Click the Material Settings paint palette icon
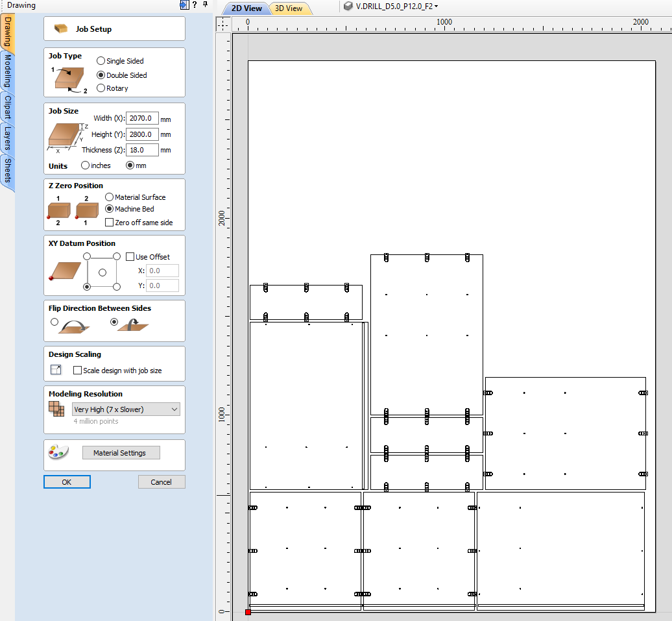The image size is (672, 621). (58, 452)
